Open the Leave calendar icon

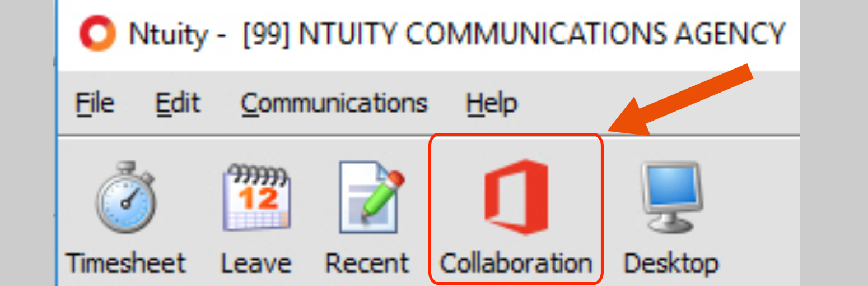[256, 196]
